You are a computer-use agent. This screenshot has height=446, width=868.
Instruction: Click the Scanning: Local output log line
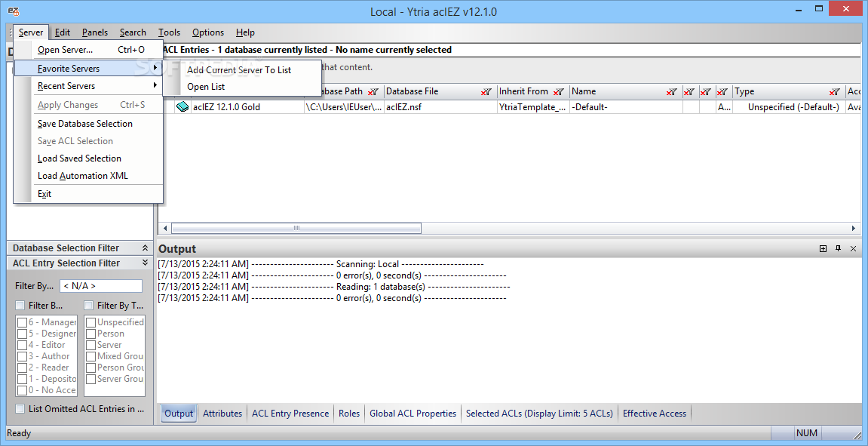tap(321, 264)
